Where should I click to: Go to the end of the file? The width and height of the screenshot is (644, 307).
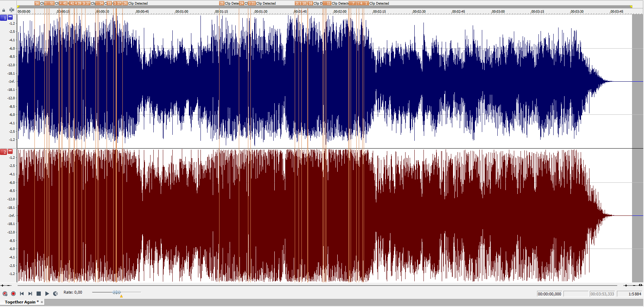point(30,294)
